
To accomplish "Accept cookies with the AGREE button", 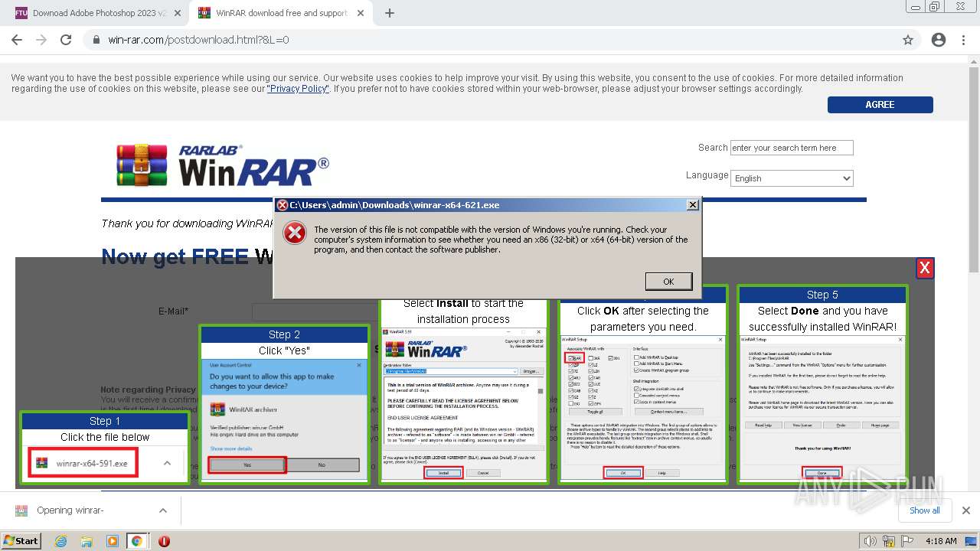I will (880, 105).
